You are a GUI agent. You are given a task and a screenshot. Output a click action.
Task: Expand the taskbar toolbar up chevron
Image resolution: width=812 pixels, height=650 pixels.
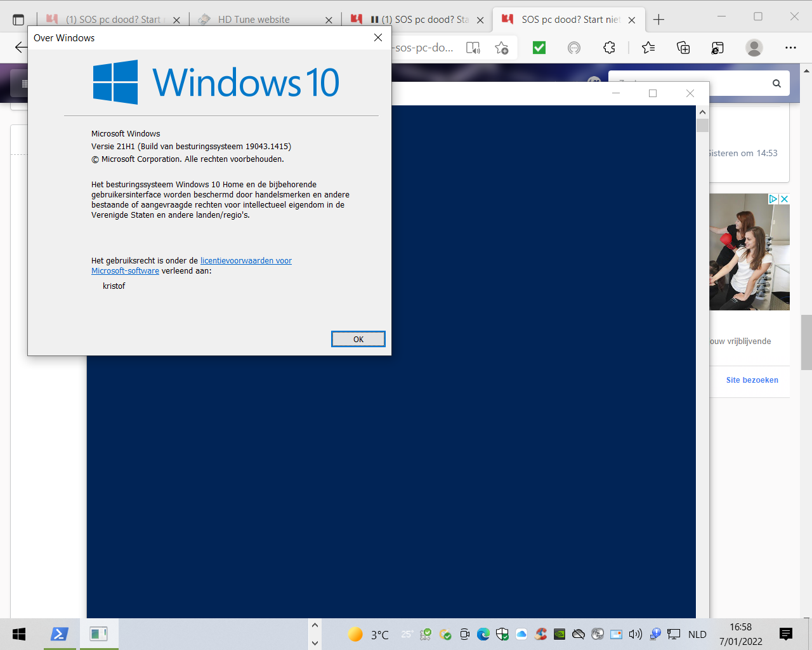pyautogui.click(x=315, y=625)
